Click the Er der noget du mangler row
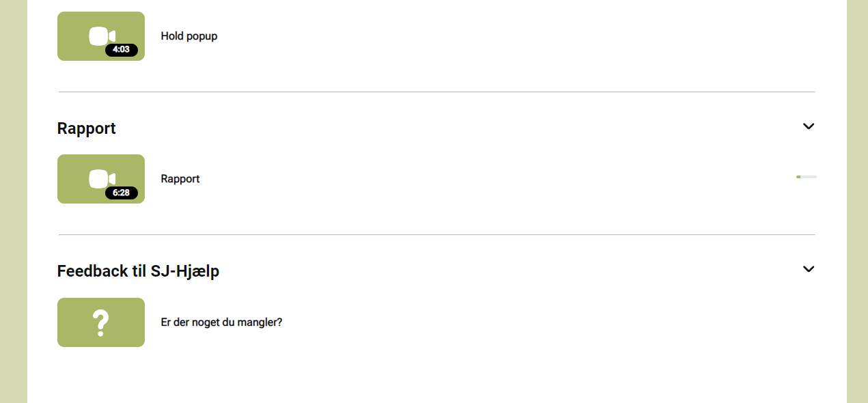The image size is (868, 403). click(x=437, y=322)
